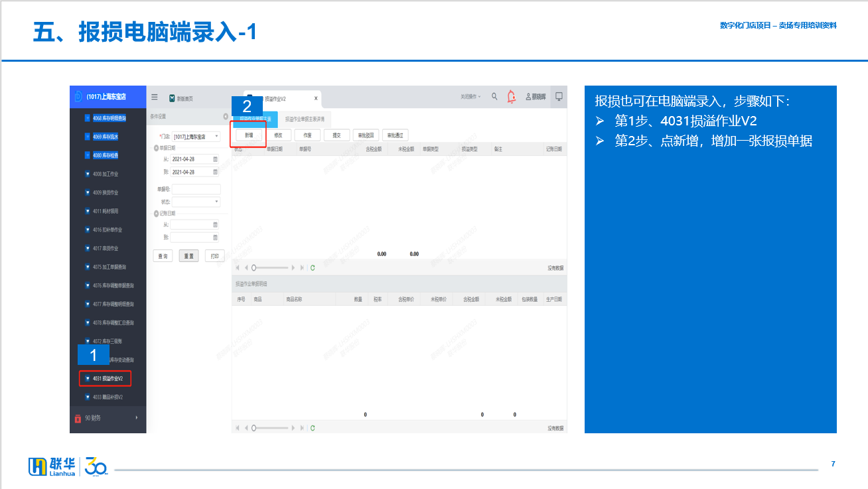
Task: Go to last page in upper grid pager
Action: coord(302,267)
